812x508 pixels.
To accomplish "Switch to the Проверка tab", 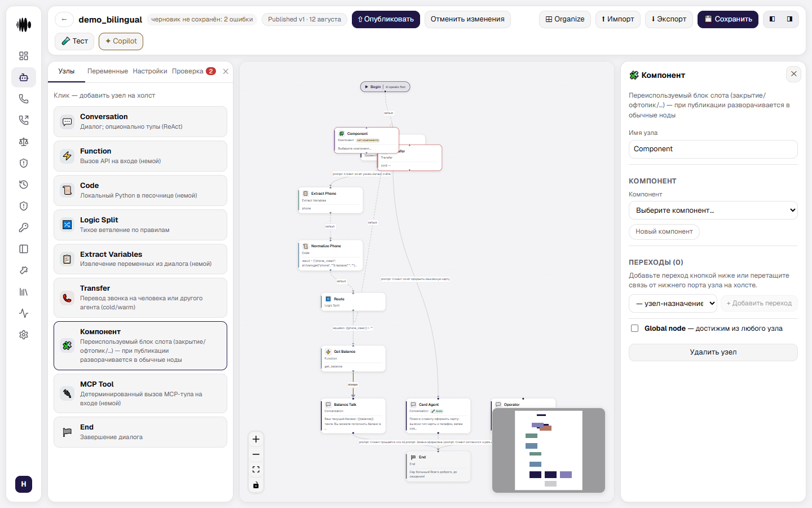I will point(193,71).
